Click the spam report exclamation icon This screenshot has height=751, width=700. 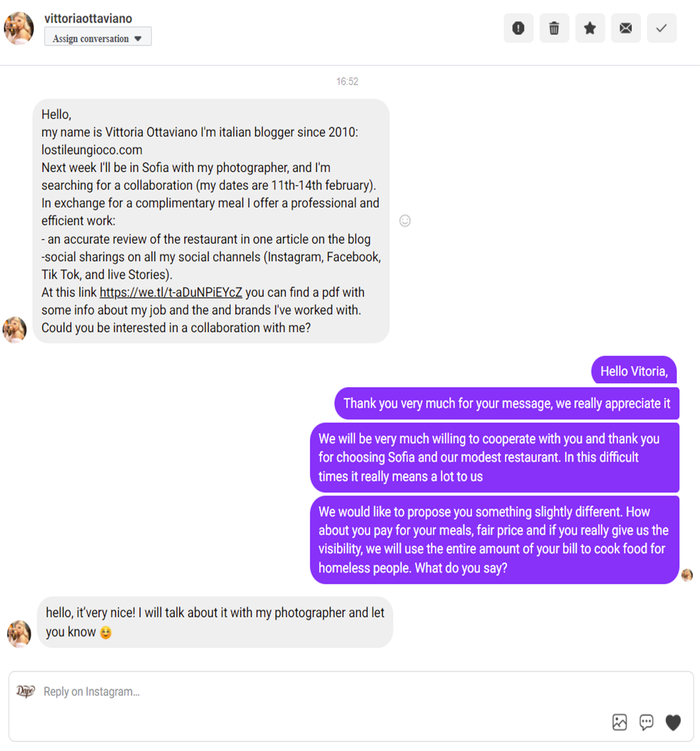click(518, 28)
